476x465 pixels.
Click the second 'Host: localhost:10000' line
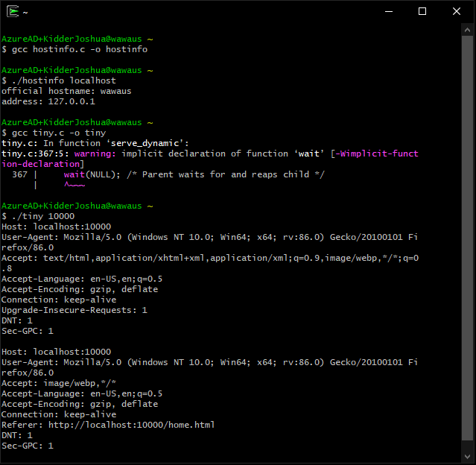pyautogui.click(x=57, y=352)
